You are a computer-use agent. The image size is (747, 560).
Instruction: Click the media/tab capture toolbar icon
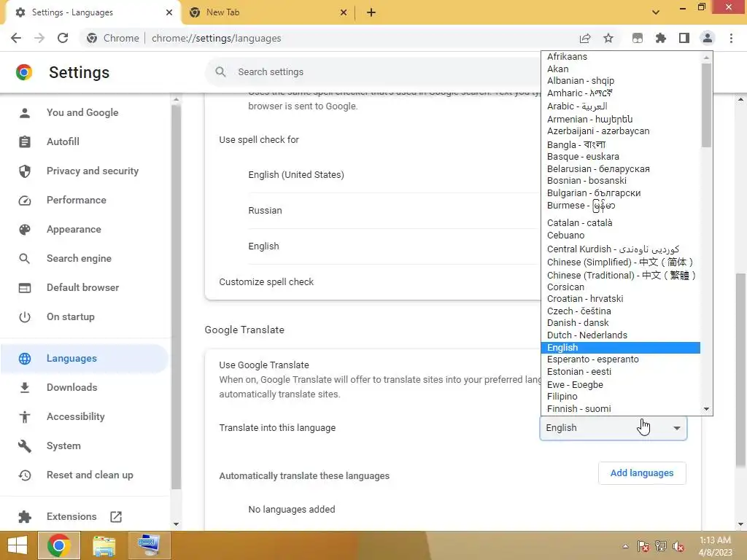638,38
